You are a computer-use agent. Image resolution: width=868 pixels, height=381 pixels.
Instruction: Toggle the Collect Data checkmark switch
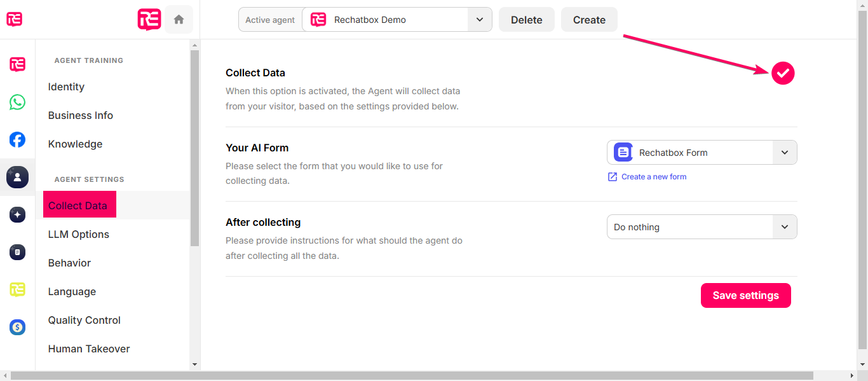pyautogui.click(x=783, y=73)
